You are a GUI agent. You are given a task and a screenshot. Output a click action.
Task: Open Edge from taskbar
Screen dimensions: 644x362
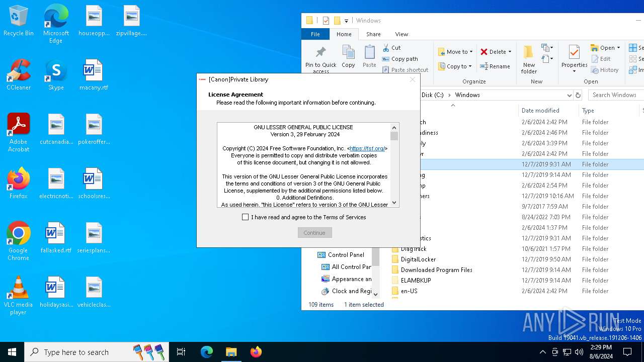(207, 352)
